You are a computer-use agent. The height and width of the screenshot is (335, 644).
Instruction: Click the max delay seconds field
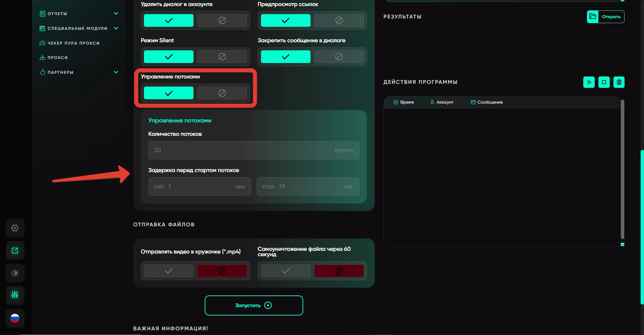(x=308, y=186)
